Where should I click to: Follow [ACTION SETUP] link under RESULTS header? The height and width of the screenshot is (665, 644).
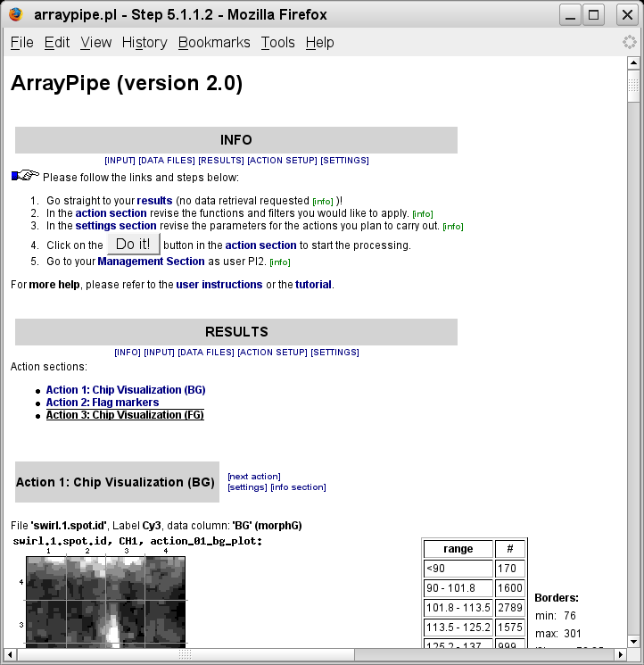click(x=272, y=353)
